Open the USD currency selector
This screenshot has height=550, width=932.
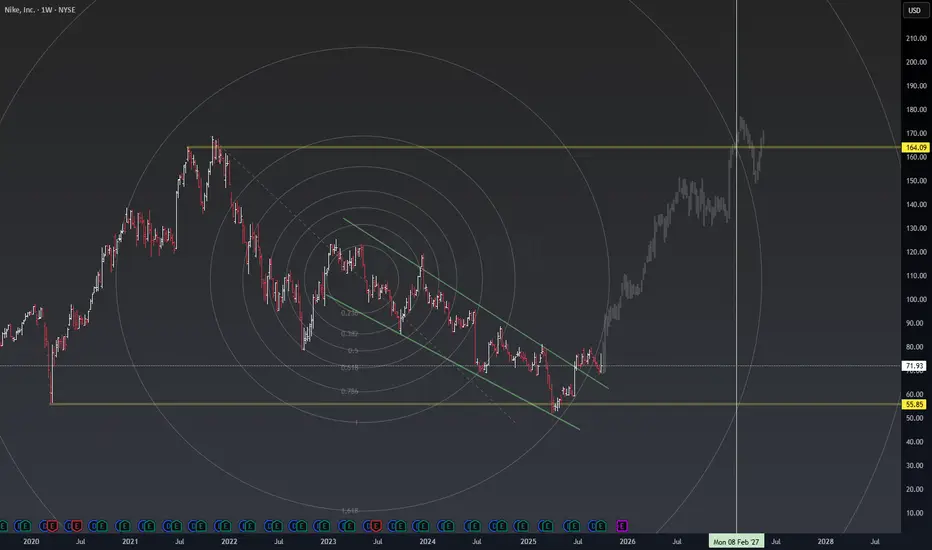(x=915, y=10)
